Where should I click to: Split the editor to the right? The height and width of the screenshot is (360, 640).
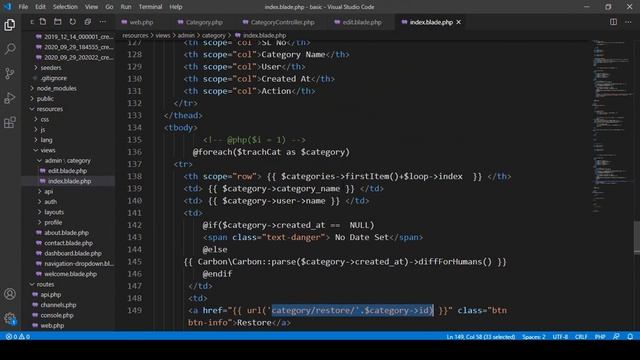pyautogui.click(x=613, y=22)
